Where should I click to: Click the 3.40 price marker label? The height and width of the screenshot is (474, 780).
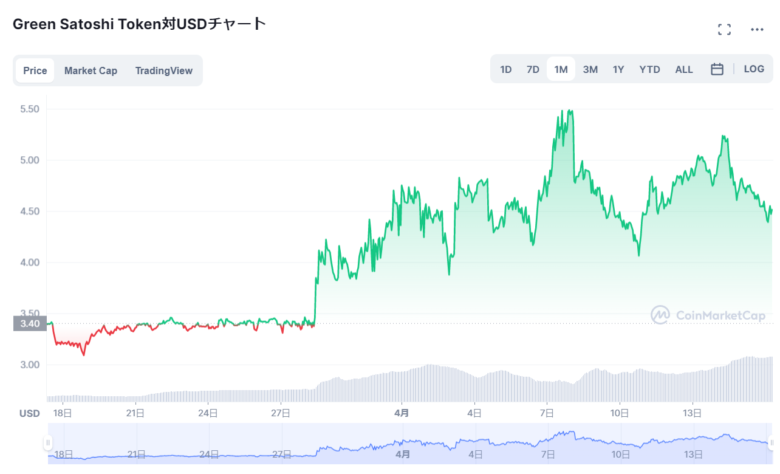coord(30,324)
